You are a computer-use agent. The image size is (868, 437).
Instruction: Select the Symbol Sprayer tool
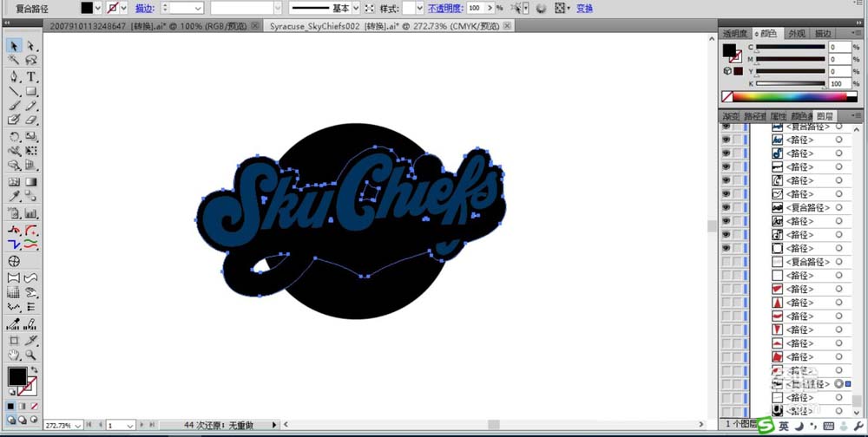pos(15,213)
